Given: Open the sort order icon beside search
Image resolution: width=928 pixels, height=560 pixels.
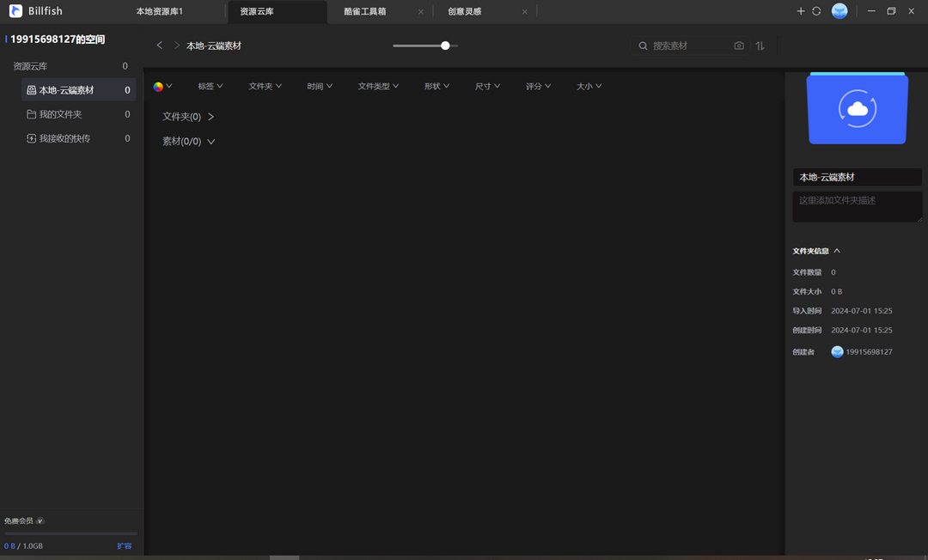Looking at the screenshot, I should tap(760, 46).
